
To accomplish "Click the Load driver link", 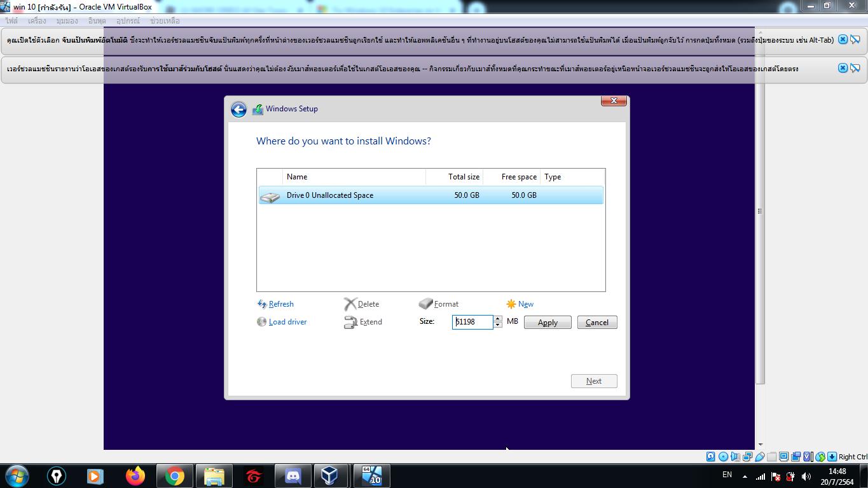I will [282, 322].
